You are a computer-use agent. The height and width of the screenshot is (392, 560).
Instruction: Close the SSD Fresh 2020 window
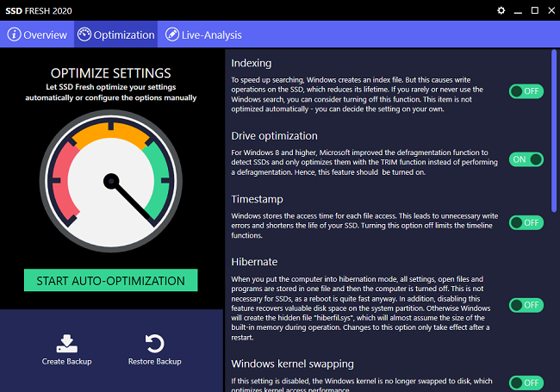(551, 10)
